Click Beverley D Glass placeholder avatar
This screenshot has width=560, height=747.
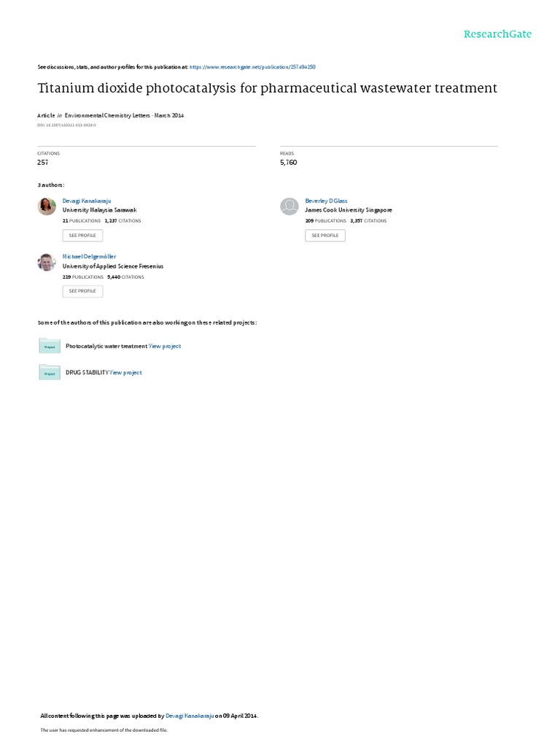[289, 206]
